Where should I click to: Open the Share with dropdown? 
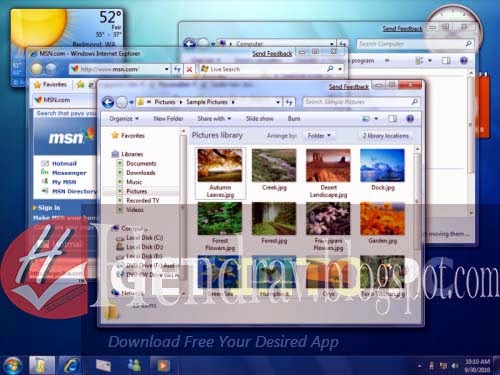pos(214,119)
